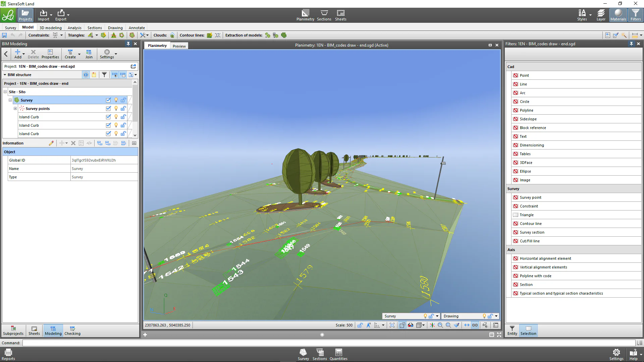Open the Drawing layer dropdown arrow
644x362 pixels.
pyautogui.click(x=496, y=316)
